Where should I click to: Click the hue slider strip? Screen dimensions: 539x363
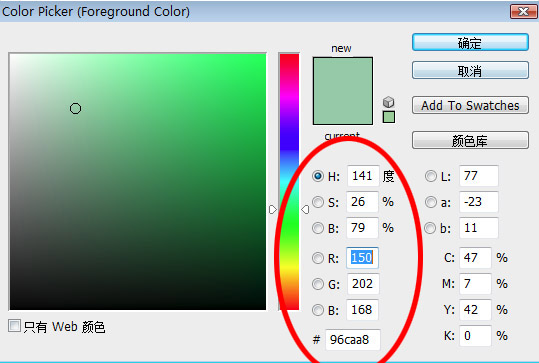[x=289, y=182]
